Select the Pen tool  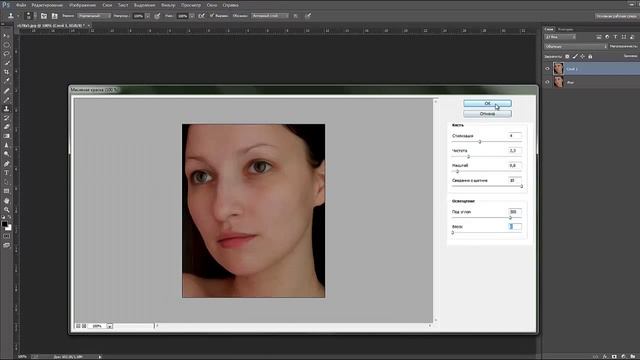(7, 164)
